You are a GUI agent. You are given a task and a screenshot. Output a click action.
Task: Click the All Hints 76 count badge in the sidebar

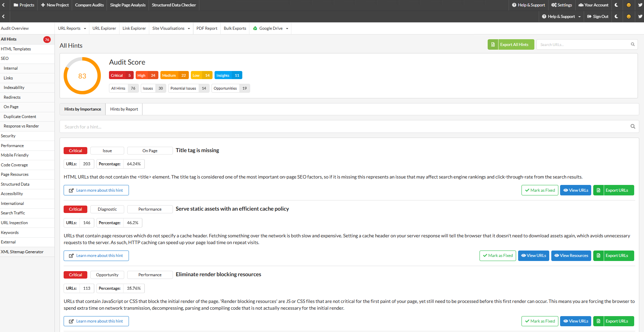(x=47, y=40)
